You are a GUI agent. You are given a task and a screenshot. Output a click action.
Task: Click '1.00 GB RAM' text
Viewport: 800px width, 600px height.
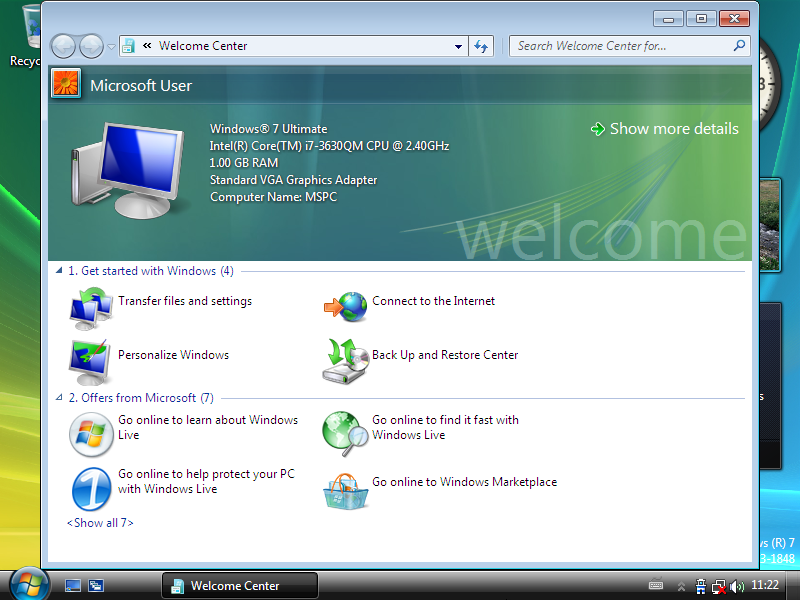click(x=244, y=163)
